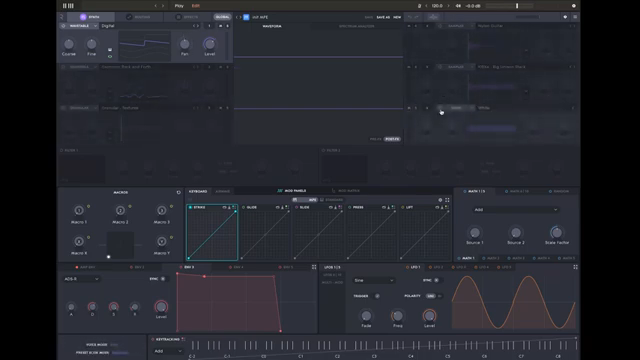Viewport: 640px width, 360px height.
Task: Click the Macro Y knob
Action: pos(162,241)
